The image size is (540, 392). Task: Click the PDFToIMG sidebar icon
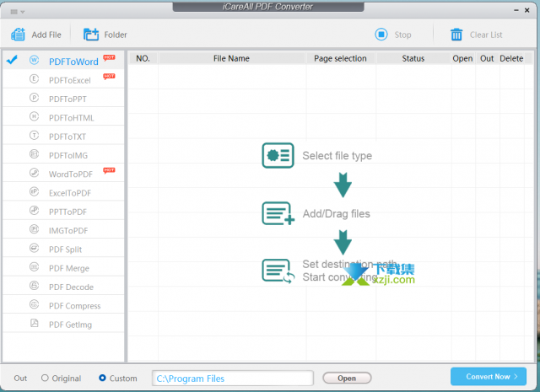(34, 154)
